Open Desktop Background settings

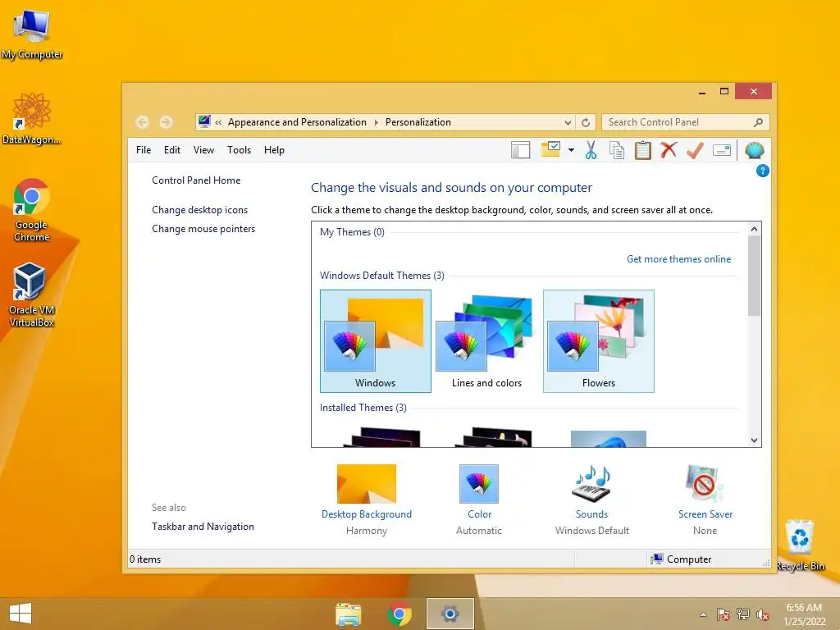tap(367, 484)
